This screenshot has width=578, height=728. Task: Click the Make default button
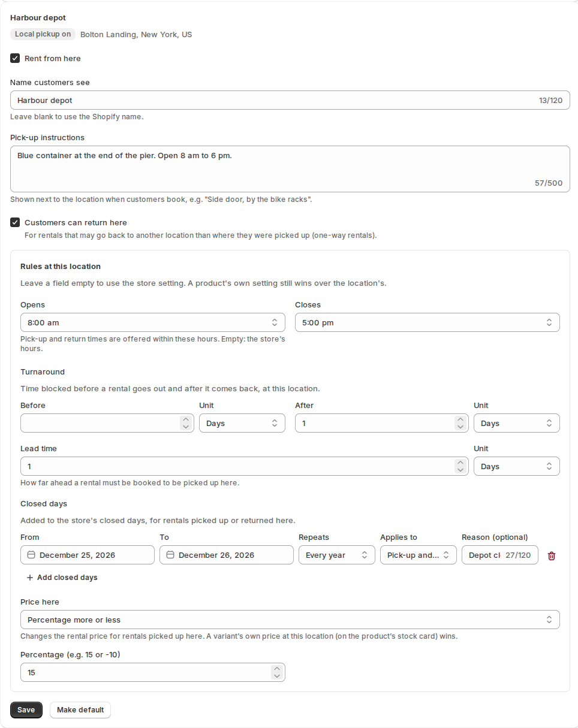point(80,710)
